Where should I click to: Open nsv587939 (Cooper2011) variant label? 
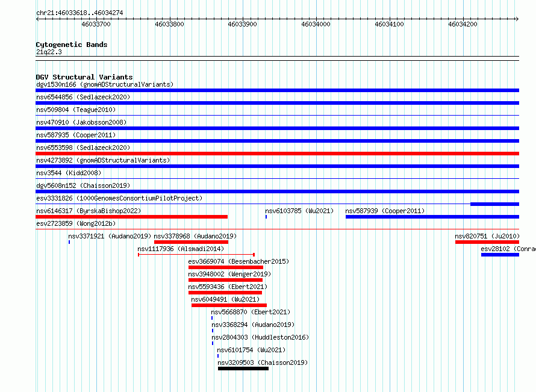385,211
